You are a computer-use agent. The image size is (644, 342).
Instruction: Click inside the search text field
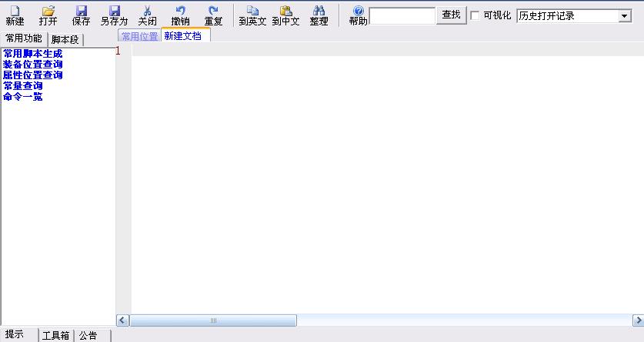click(402, 16)
